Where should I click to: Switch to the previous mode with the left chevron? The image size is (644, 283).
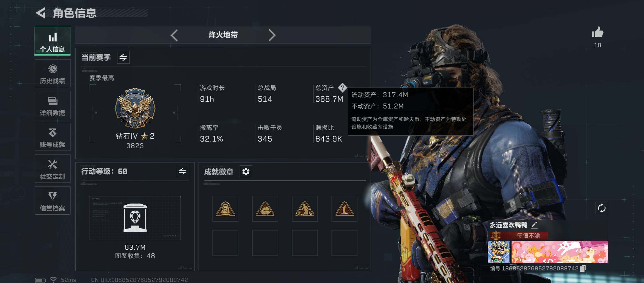[174, 35]
